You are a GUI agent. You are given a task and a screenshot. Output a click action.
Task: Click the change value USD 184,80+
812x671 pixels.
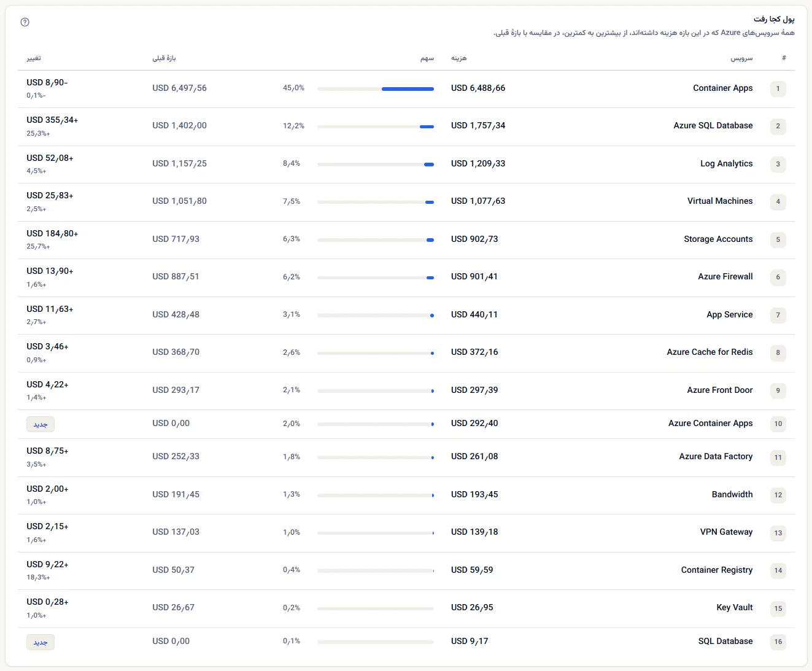click(x=52, y=233)
